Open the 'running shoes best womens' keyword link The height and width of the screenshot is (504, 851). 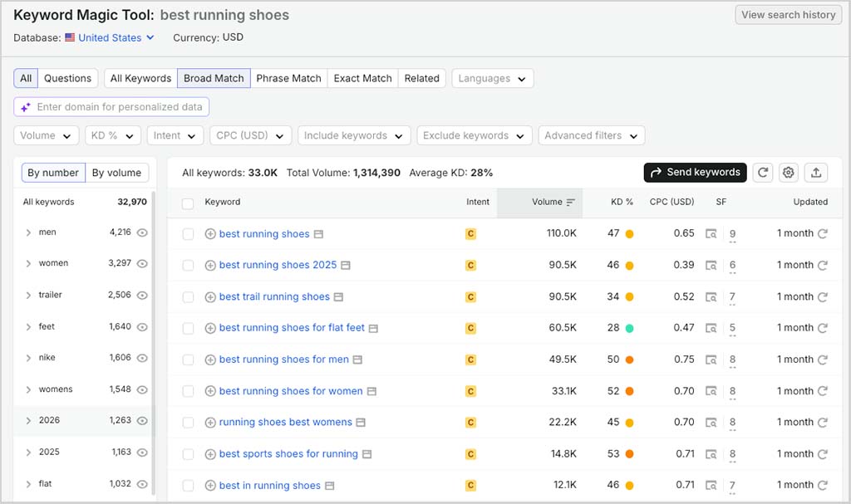(286, 423)
